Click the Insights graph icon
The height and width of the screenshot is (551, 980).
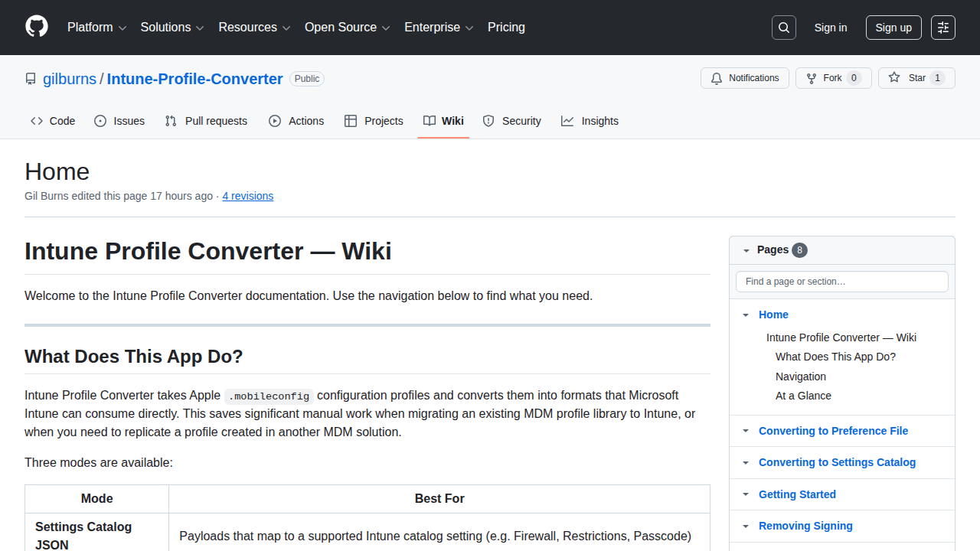click(x=567, y=121)
